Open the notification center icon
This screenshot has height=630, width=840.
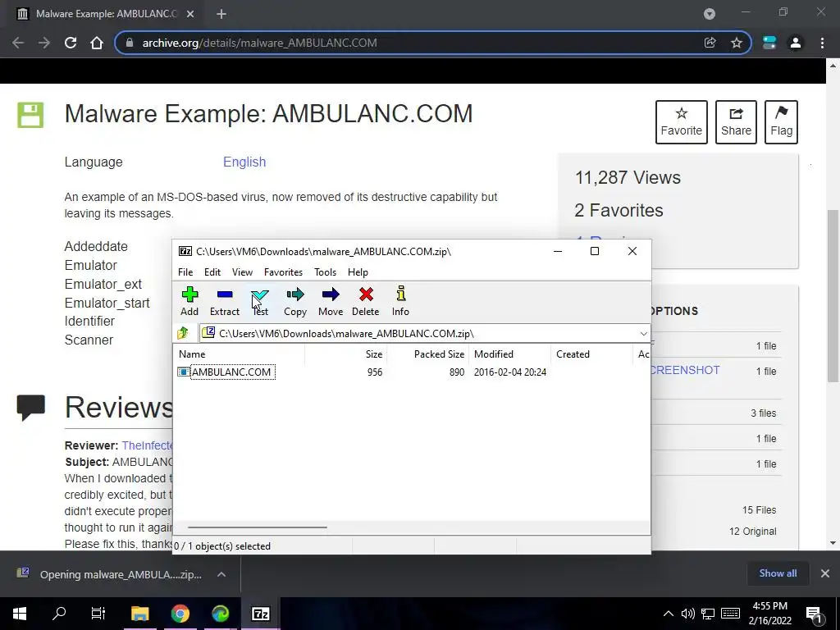[x=814, y=614]
